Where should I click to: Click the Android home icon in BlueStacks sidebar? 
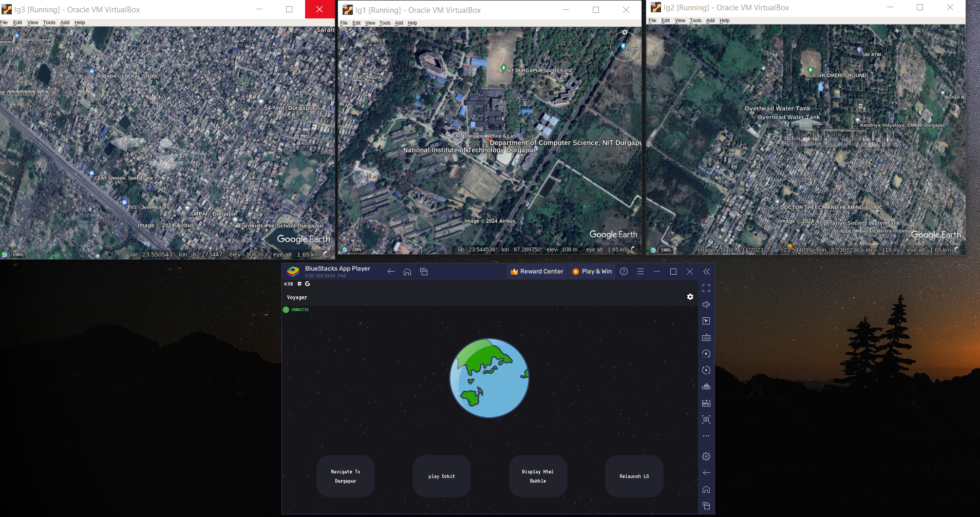[x=706, y=489]
